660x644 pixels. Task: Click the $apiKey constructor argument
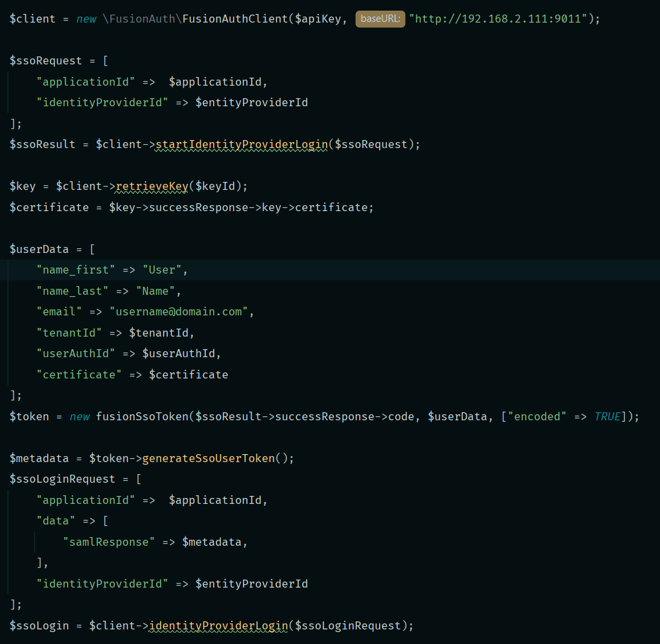click(318, 19)
